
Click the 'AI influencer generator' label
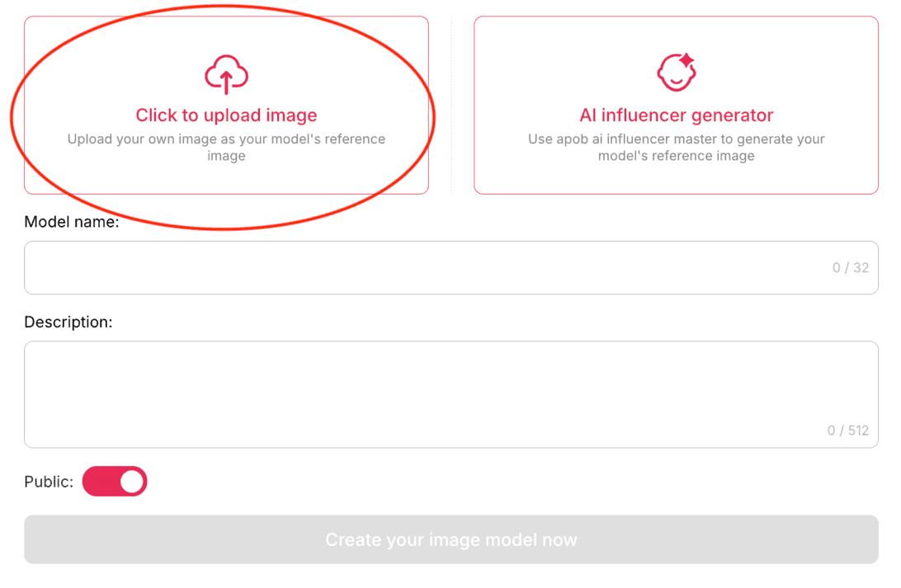675,115
